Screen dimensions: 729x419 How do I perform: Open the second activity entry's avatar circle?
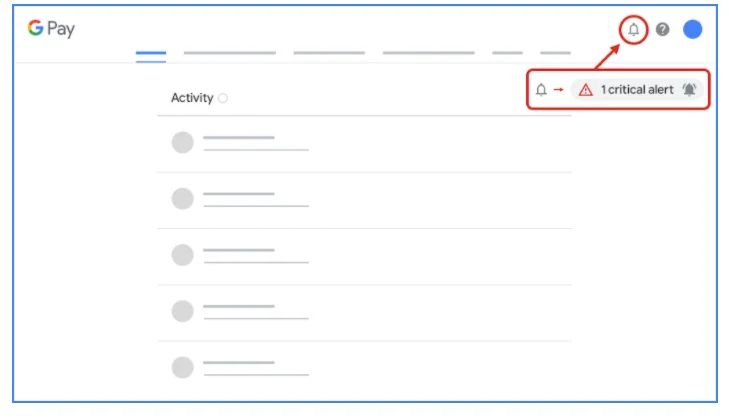pos(182,199)
